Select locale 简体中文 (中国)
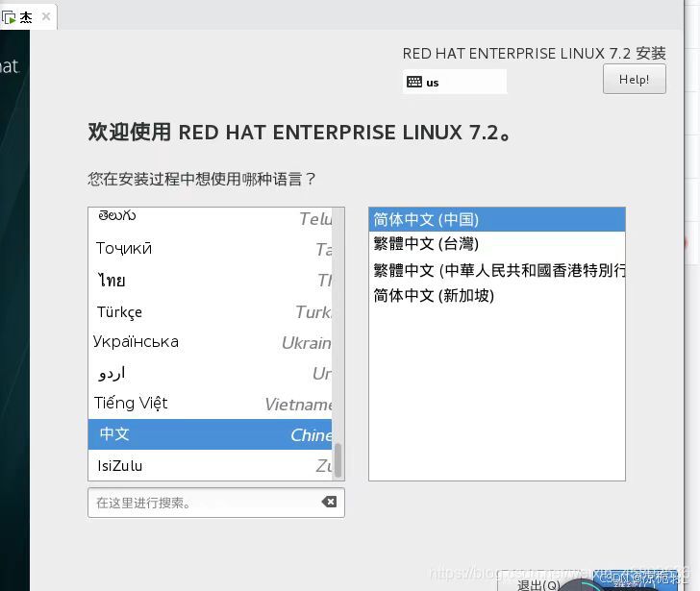The width and height of the screenshot is (700, 591). click(x=497, y=219)
